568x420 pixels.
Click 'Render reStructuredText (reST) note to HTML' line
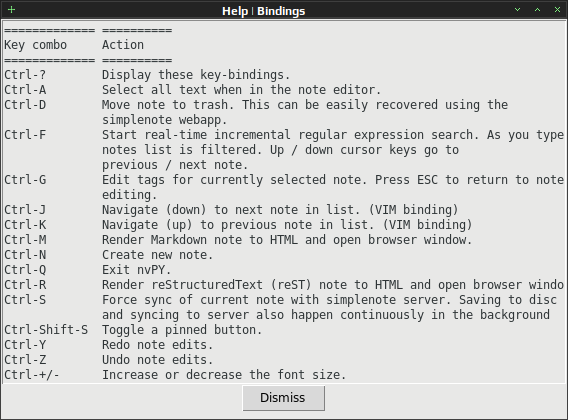[333, 285]
